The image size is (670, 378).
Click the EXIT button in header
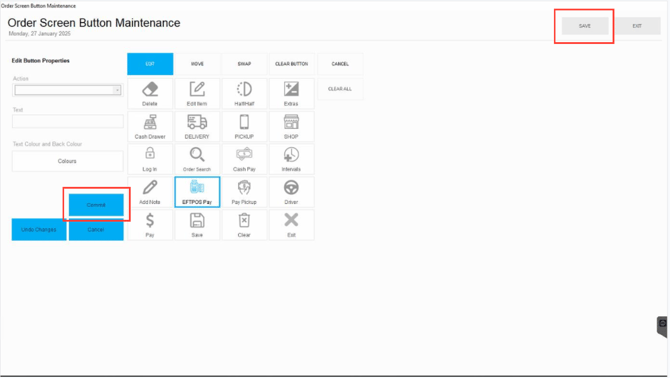[x=637, y=26]
